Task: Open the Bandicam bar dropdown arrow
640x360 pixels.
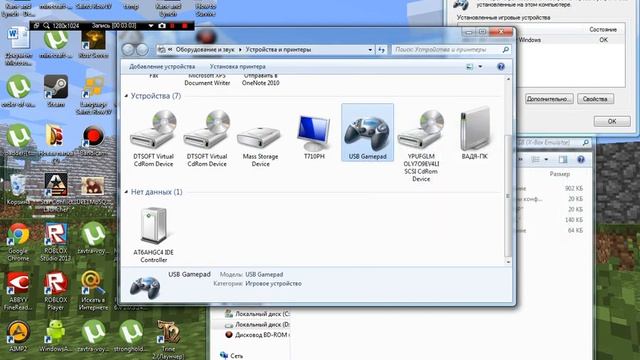Action: (151, 25)
